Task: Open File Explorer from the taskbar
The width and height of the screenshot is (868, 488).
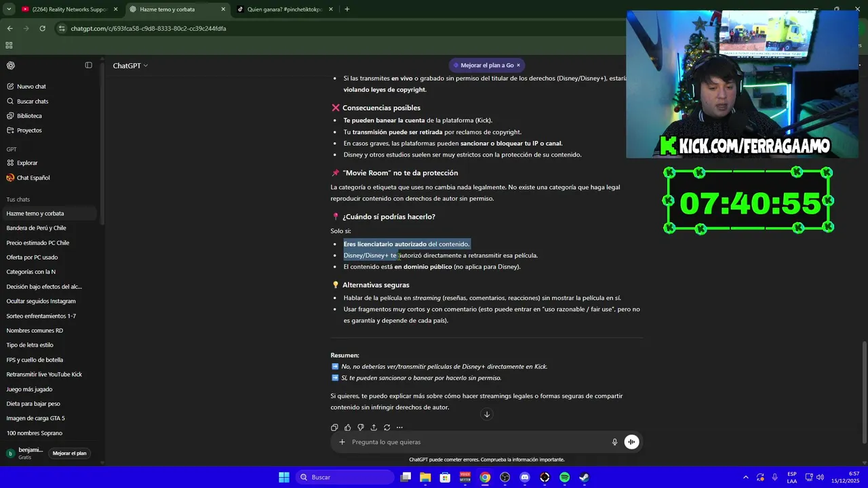Action: [x=425, y=477]
